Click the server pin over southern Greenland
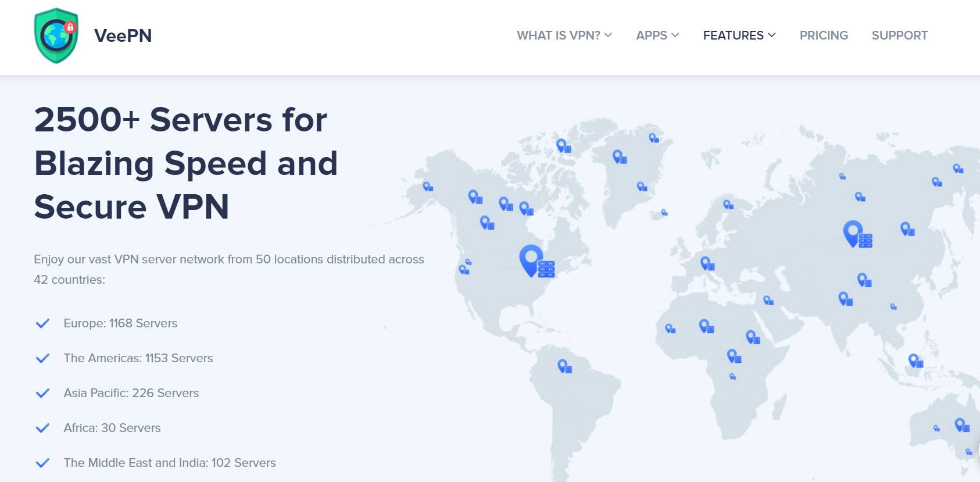Image resolution: width=980 pixels, height=482 pixels. pyautogui.click(x=642, y=186)
